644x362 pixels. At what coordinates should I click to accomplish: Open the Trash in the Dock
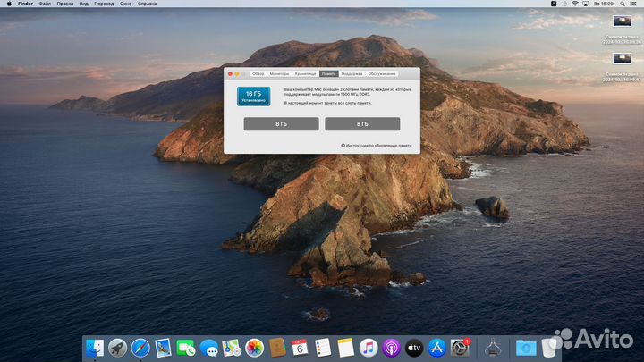click(548, 348)
